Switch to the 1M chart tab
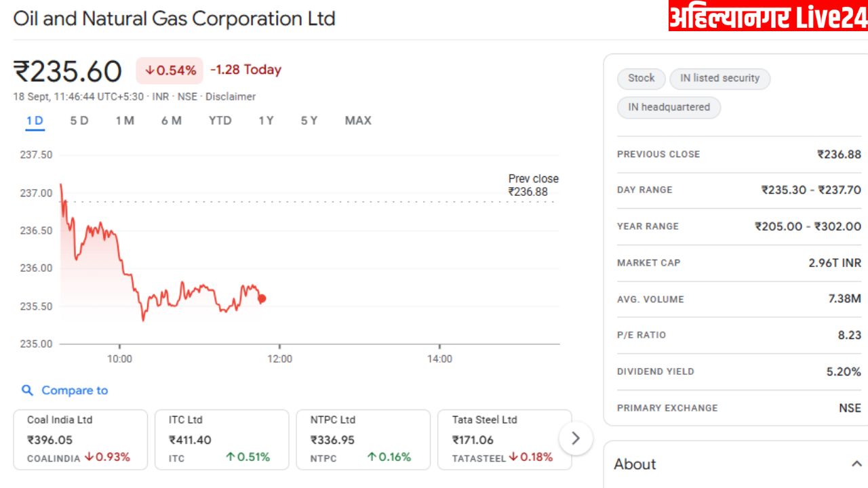This screenshot has width=868, height=488. (x=125, y=121)
